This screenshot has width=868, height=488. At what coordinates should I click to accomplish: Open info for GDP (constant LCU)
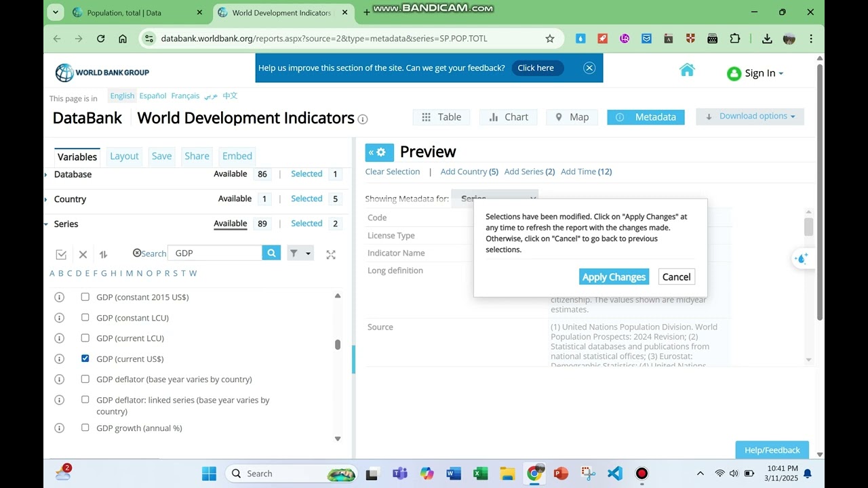coord(59,318)
